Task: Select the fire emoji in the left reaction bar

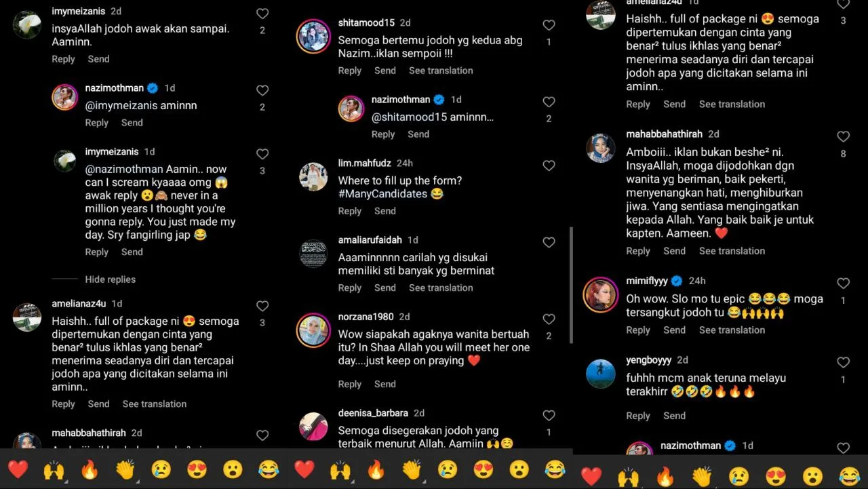Action: (90, 469)
